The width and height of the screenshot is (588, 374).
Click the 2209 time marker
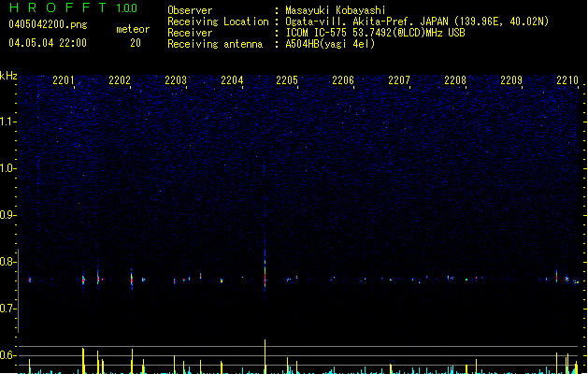click(x=511, y=79)
